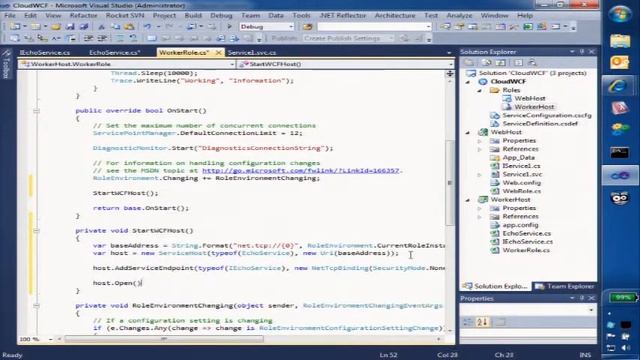Click the green arrow icon in the top-right toolbar
Screen dimensions: 640x360
click(528, 27)
